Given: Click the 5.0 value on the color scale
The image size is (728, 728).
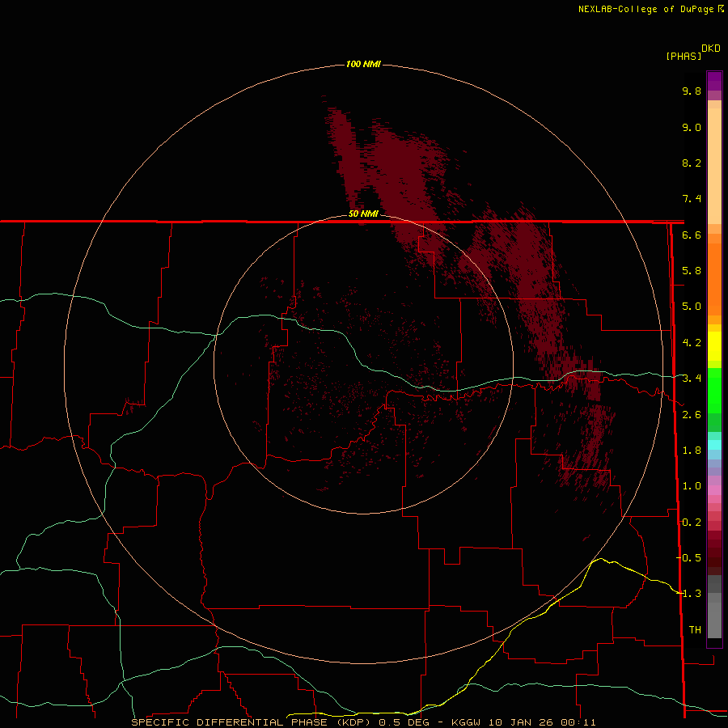Looking at the screenshot, I should click(692, 307).
